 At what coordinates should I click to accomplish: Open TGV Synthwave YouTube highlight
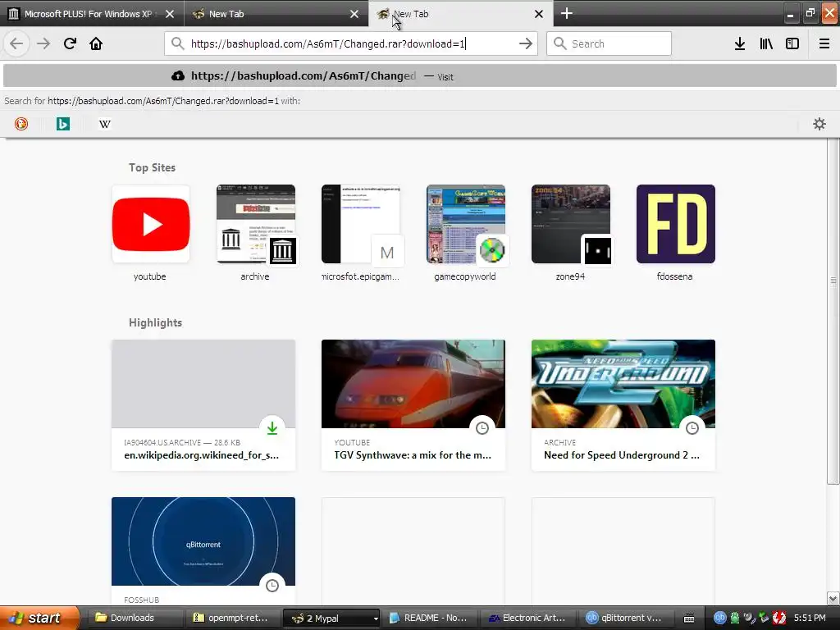[x=413, y=405]
